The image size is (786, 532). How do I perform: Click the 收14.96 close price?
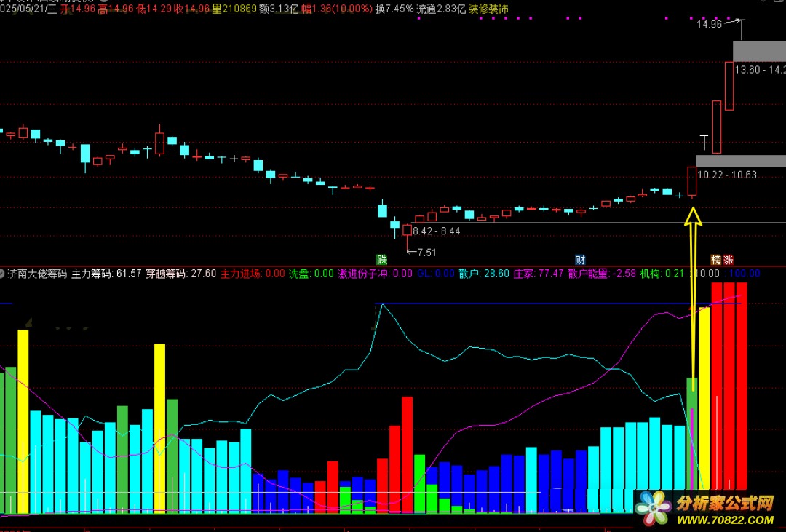[192, 9]
